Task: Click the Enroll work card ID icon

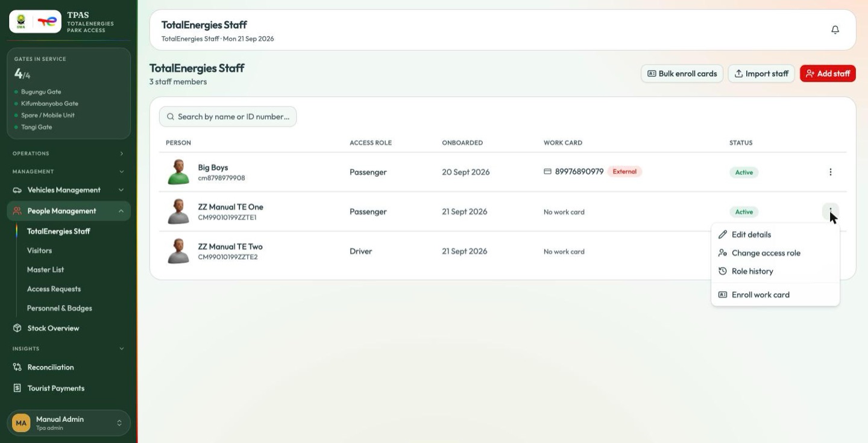Action: pyautogui.click(x=723, y=295)
